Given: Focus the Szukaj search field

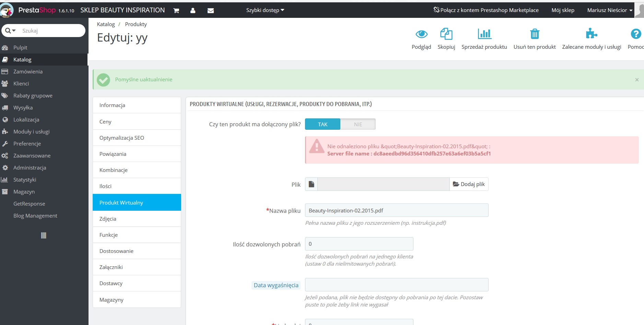Looking at the screenshot, I should coord(51,31).
